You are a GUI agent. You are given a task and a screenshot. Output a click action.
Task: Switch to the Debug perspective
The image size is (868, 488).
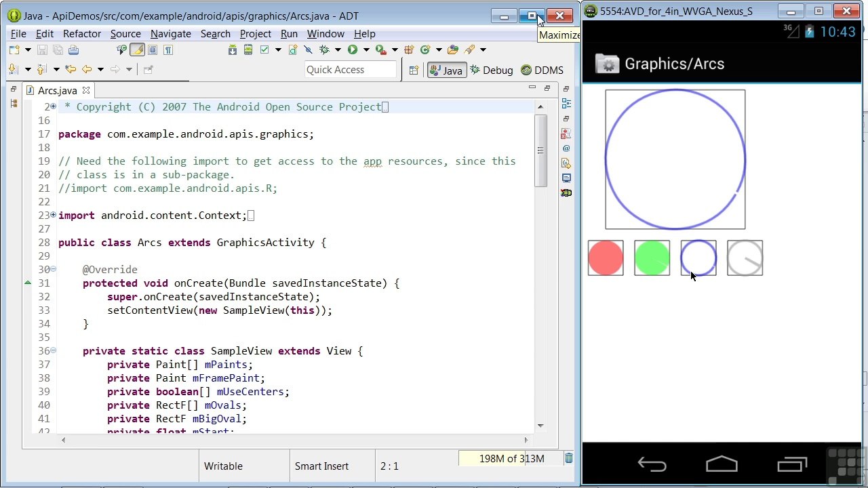pyautogui.click(x=492, y=70)
